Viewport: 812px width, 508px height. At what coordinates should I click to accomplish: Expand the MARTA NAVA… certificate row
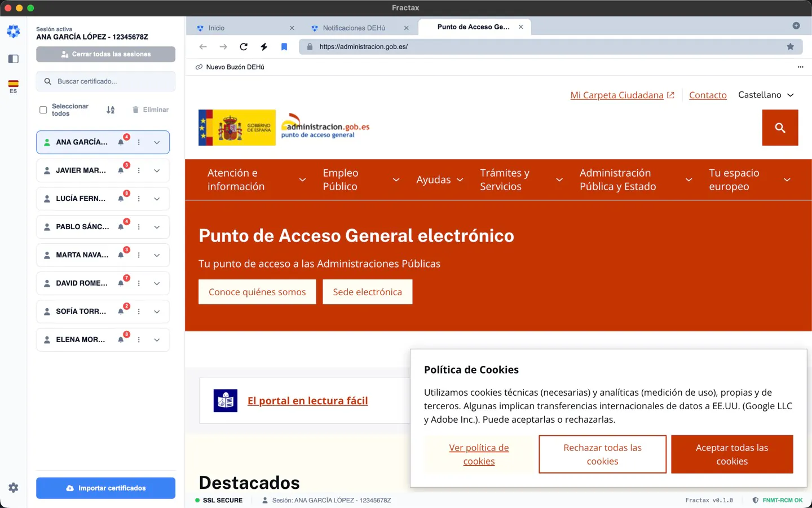157,255
